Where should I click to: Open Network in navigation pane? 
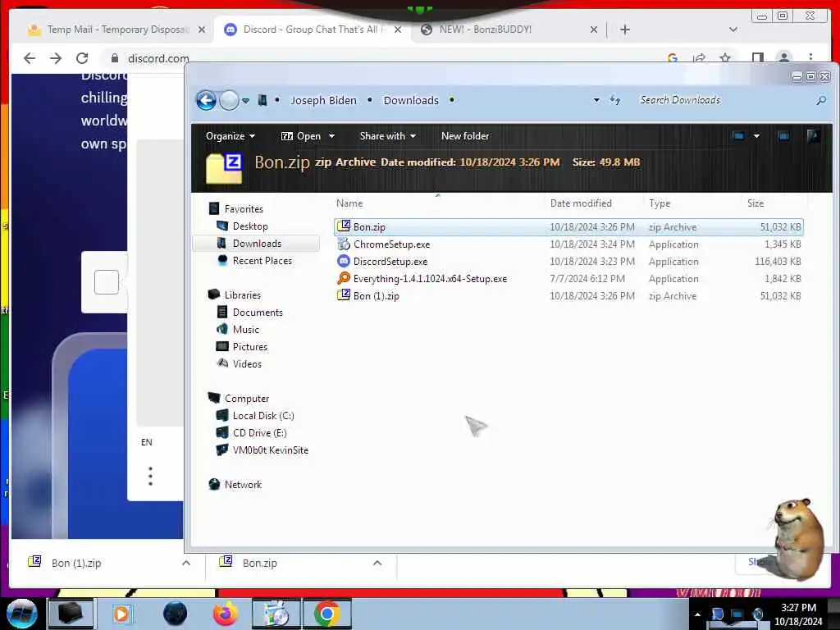(x=243, y=484)
